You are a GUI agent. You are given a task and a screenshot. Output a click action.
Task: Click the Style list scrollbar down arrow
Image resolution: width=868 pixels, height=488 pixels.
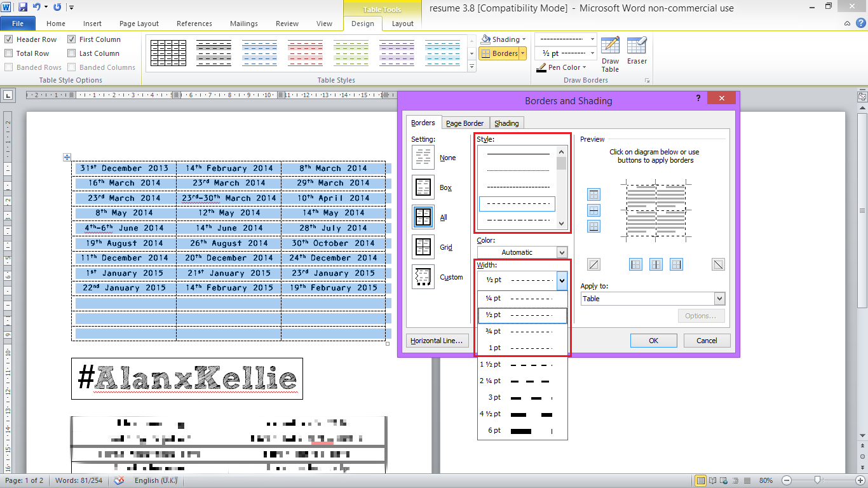[x=561, y=224]
